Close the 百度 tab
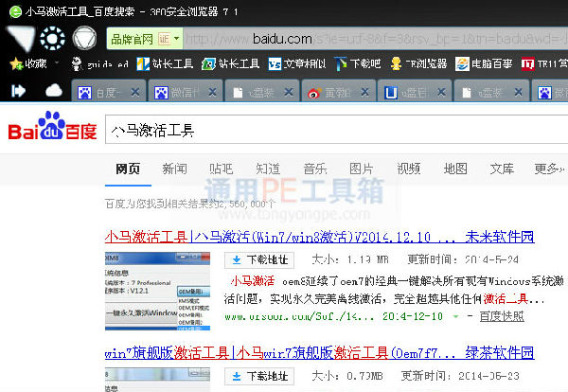The width and height of the screenshot is (568, 392). coord(135,93)
